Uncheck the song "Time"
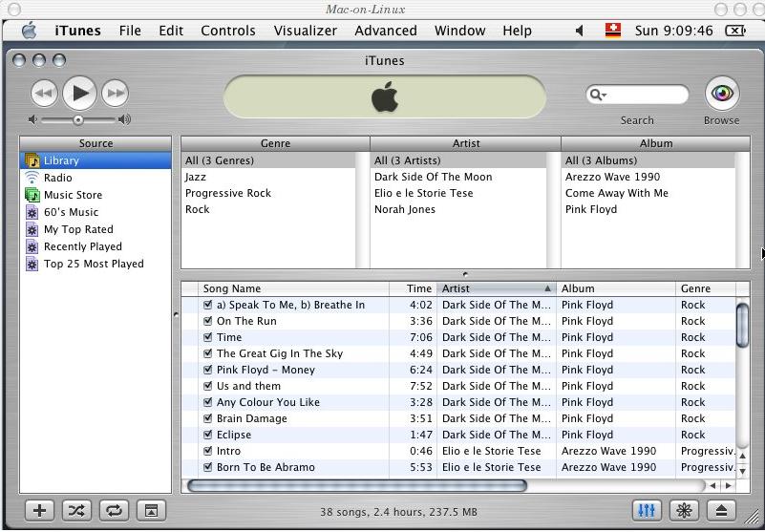Image resolution: width=765 pixels, height=532 pixels. point(208,337)
